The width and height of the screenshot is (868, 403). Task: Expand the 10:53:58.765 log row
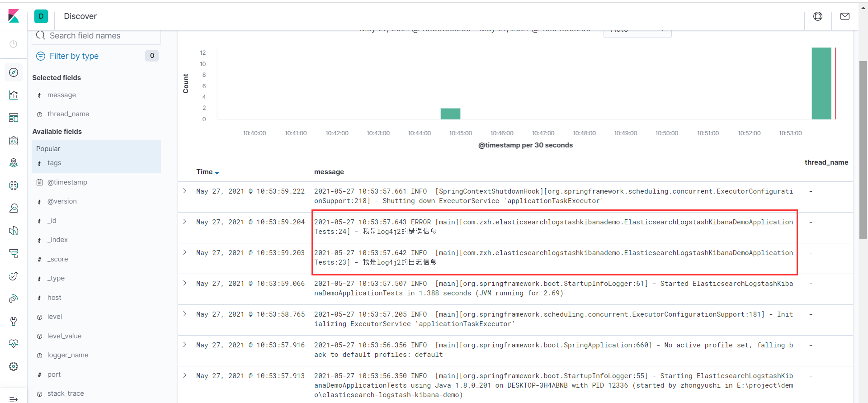point(185,314)
